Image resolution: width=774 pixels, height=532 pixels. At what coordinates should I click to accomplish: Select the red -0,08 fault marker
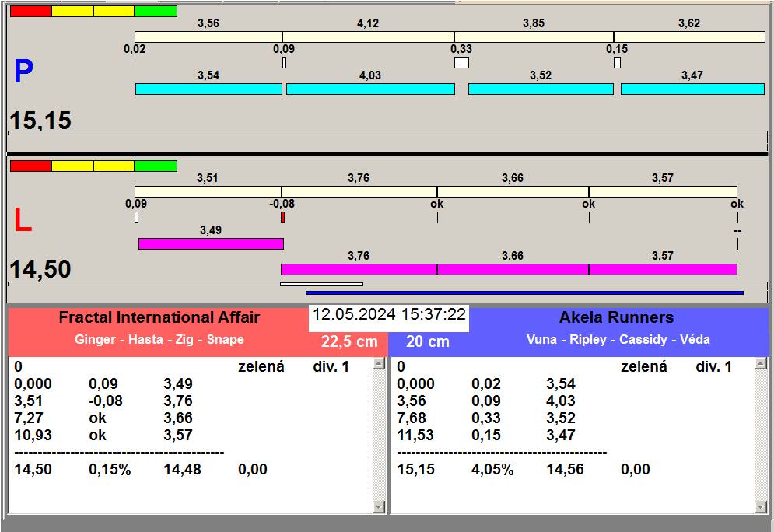tap(283, 217)
